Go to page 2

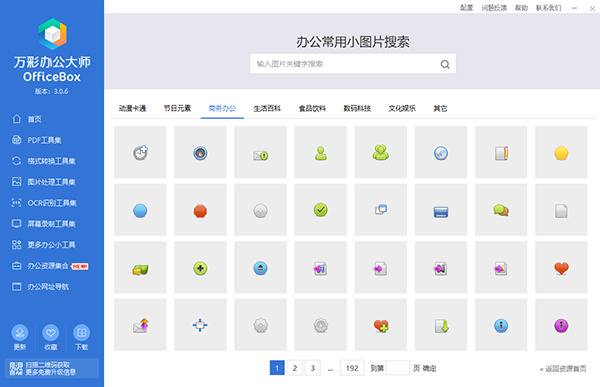[295, 368]
